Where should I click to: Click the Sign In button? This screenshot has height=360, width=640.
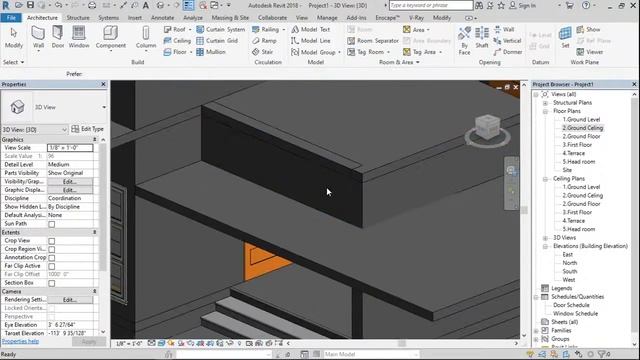[x=522, y=5]
